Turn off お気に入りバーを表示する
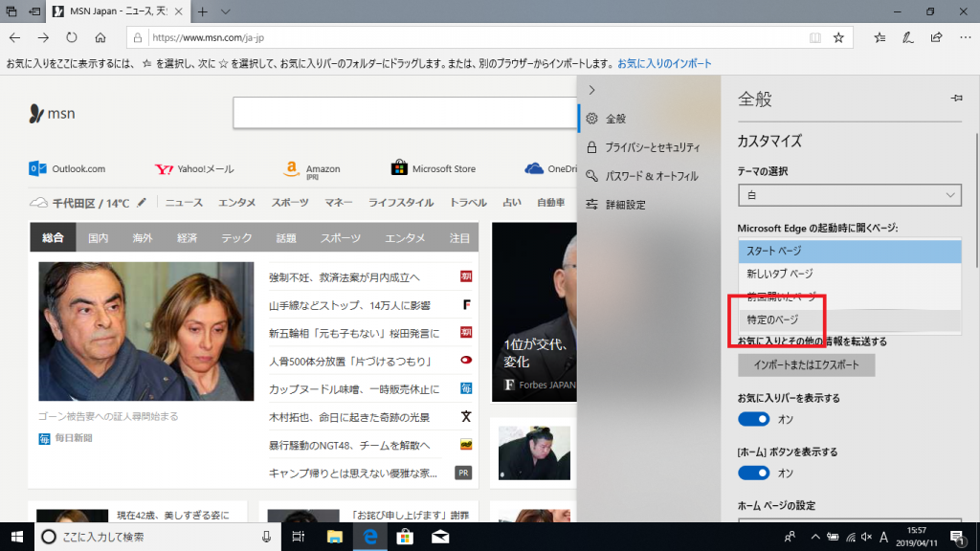This screenshot has width=980, height=551. 754,419
